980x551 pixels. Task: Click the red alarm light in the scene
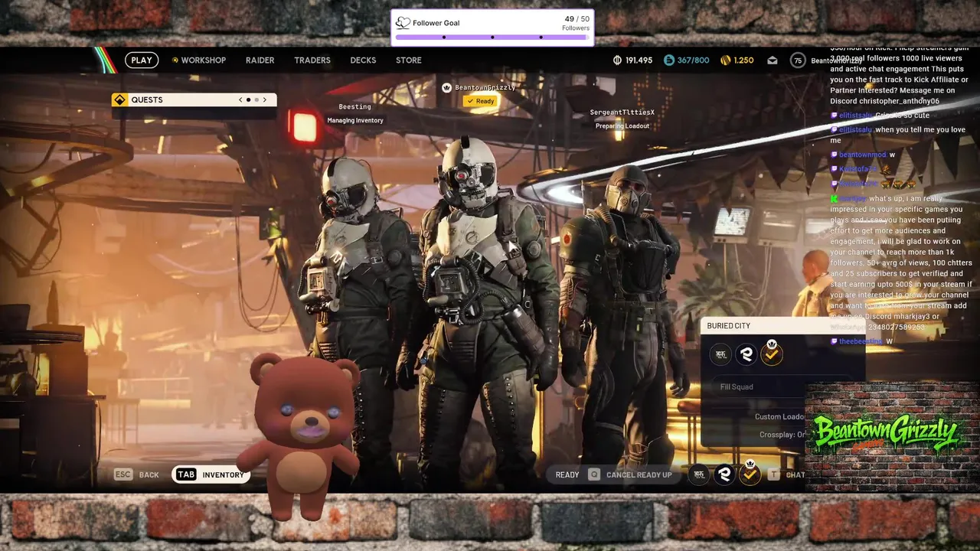(305, 127)
